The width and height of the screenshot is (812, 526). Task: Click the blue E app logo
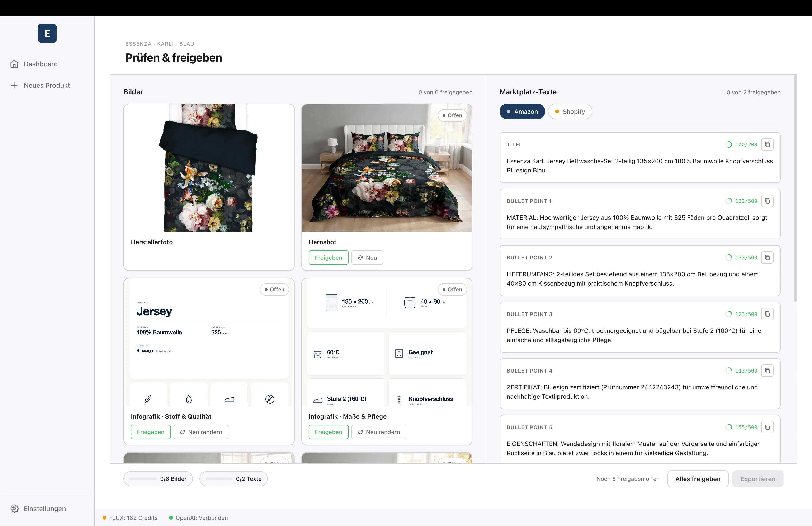47,33
